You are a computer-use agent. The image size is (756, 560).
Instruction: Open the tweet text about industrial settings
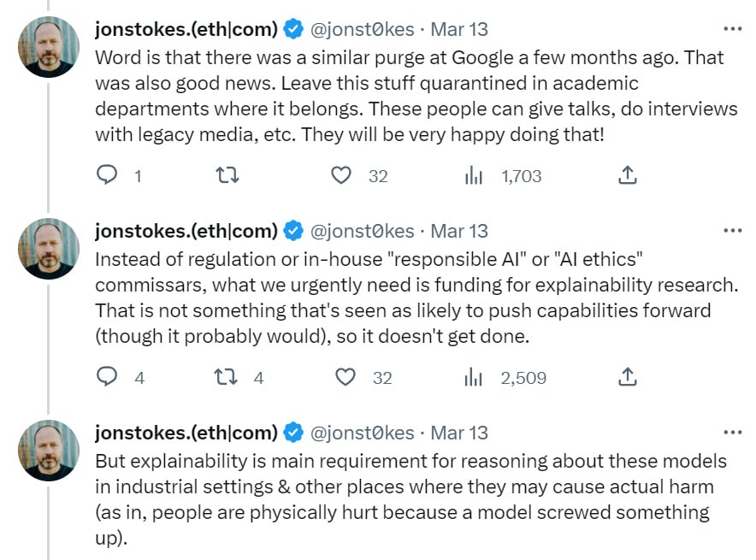[x=410, y=499]
